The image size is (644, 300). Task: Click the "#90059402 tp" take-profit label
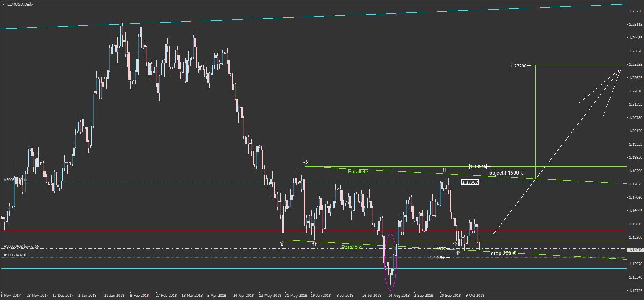15,180
